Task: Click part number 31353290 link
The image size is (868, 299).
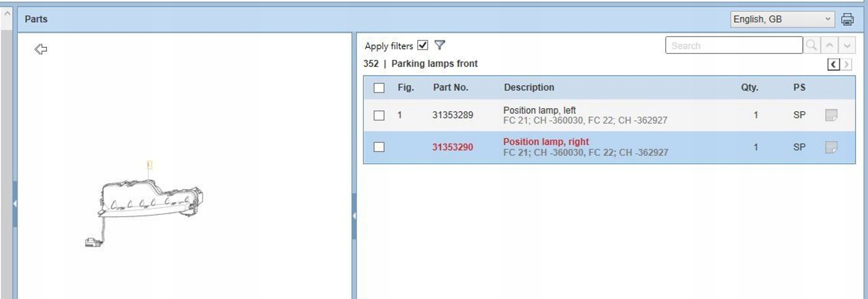Action: [452, 147]
